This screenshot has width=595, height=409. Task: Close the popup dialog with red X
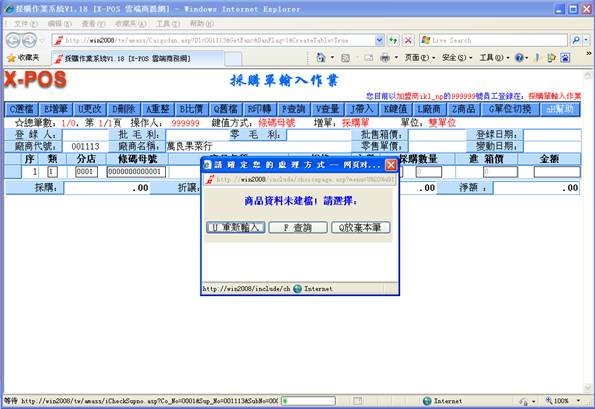pyautogui.click(x=391, y=165)
